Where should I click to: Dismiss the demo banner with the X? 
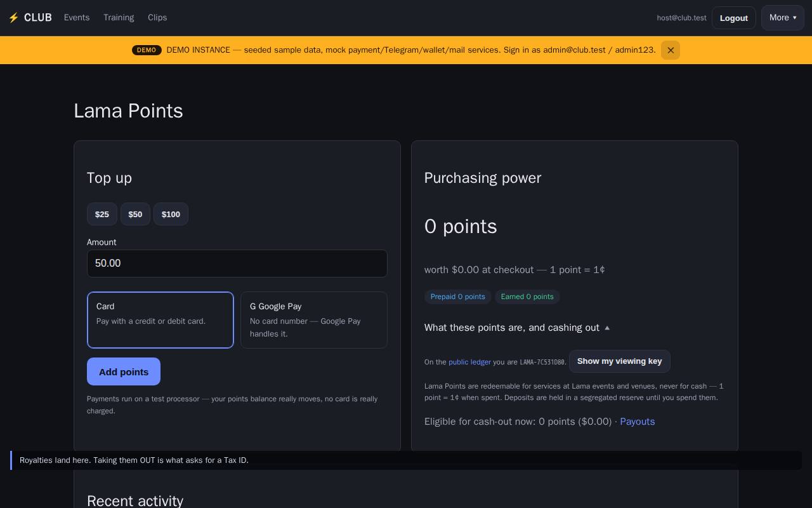pos(671,50)
